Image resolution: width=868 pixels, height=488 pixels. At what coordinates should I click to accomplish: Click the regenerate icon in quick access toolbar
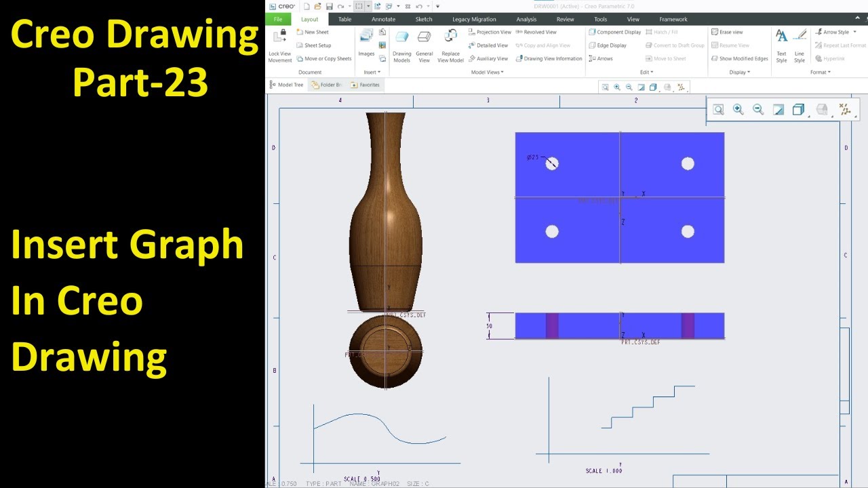pos(379,6)
